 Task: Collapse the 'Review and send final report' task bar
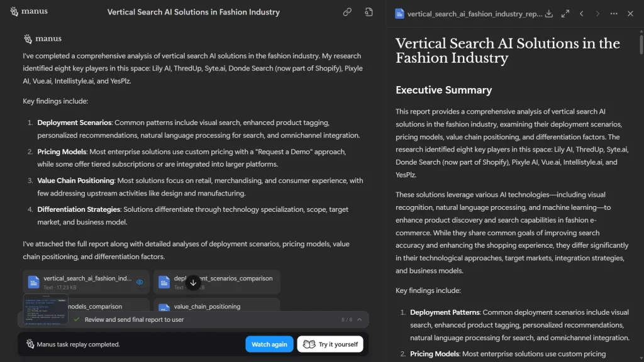tap(359, 319)
